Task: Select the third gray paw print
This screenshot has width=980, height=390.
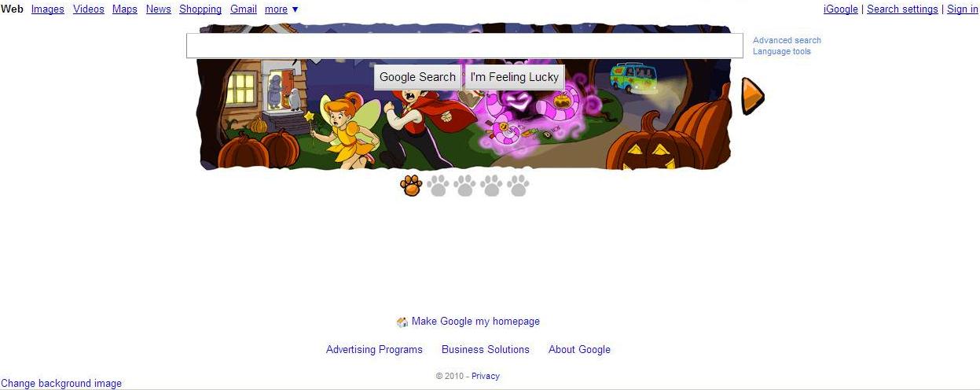Action: 464,186
